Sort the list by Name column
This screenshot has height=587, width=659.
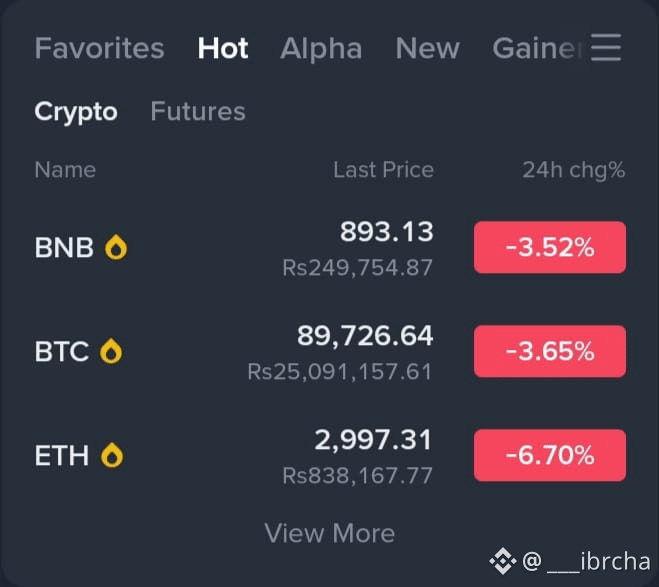pyautogui.click(x=65, y=170)
